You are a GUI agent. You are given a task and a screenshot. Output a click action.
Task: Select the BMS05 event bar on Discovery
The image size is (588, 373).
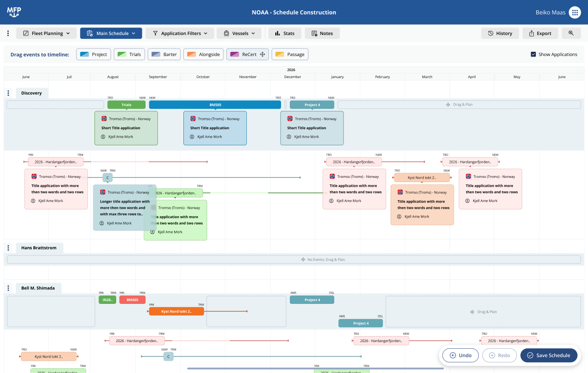tap(215, 105)
